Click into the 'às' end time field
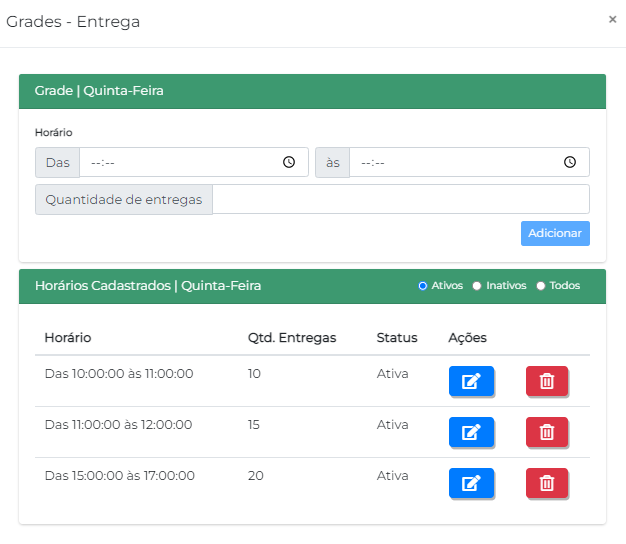The image size is (626, 544). (x=450, y=162)
